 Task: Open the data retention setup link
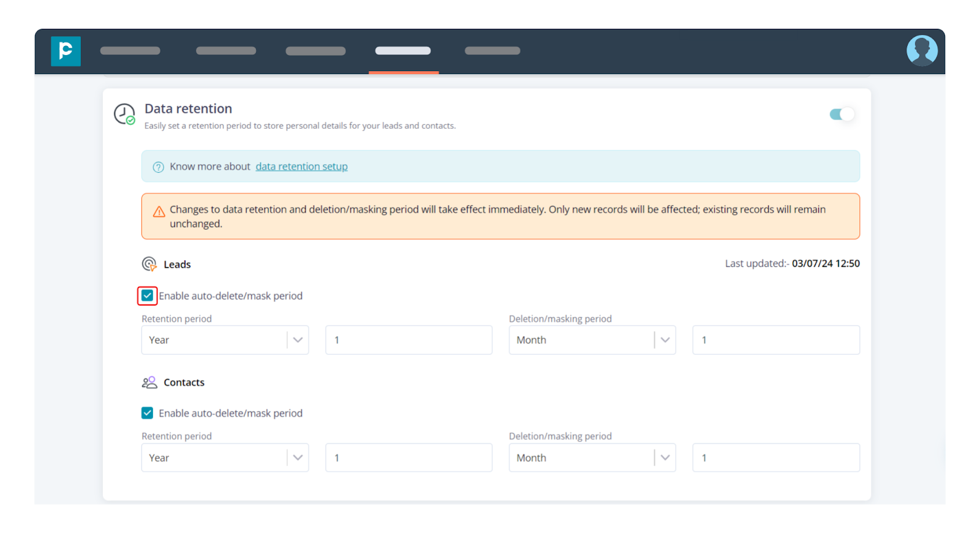pos(301,167)
